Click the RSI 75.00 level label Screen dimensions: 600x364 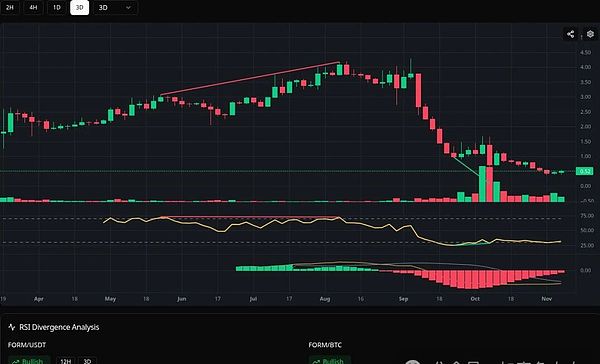pos(587,216)
